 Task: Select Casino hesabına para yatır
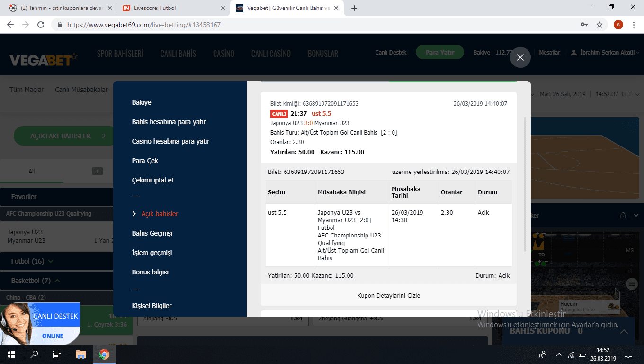click(x=170, y=141)
